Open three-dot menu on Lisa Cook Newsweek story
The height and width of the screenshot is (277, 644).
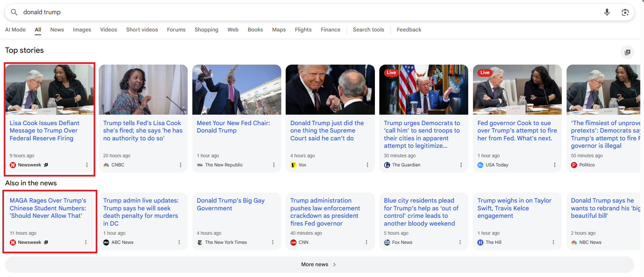click(x=87, y=165)
